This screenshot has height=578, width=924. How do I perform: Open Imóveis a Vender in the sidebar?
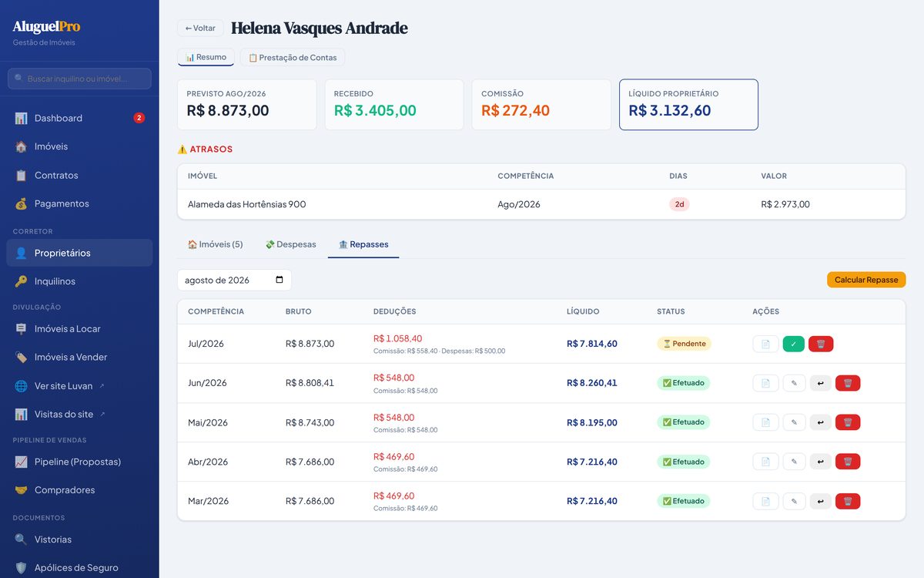click(x=79, y=357)
